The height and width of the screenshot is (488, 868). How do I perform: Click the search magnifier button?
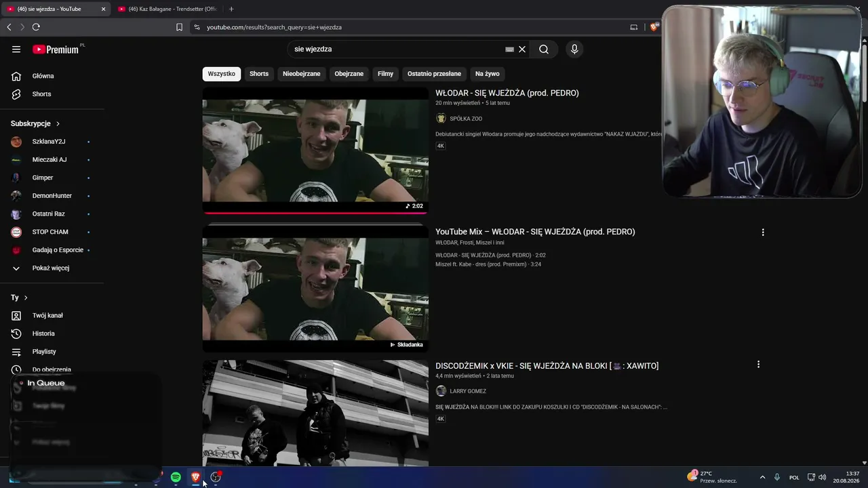[x=544, y=49]
